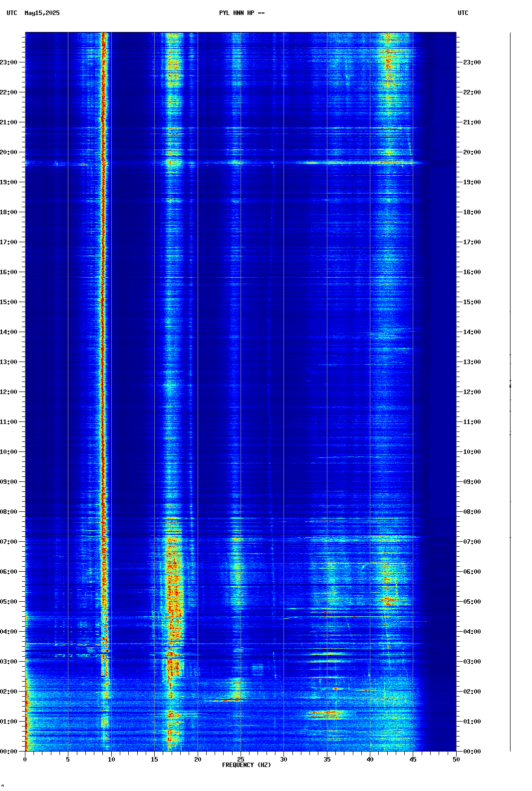Click '12:00' on the right time axis

[472, 392]
